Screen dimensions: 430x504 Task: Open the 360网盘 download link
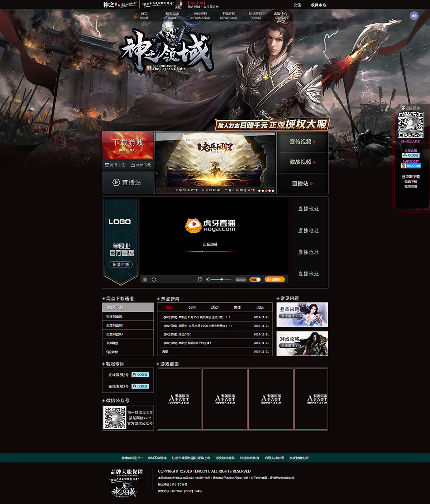tap(128, 343)
